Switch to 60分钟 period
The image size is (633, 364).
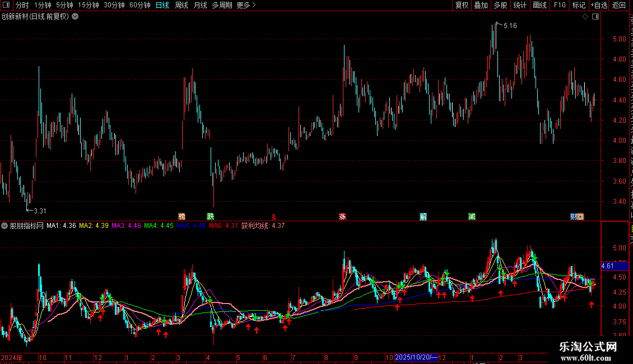click(x=140, y=5)
